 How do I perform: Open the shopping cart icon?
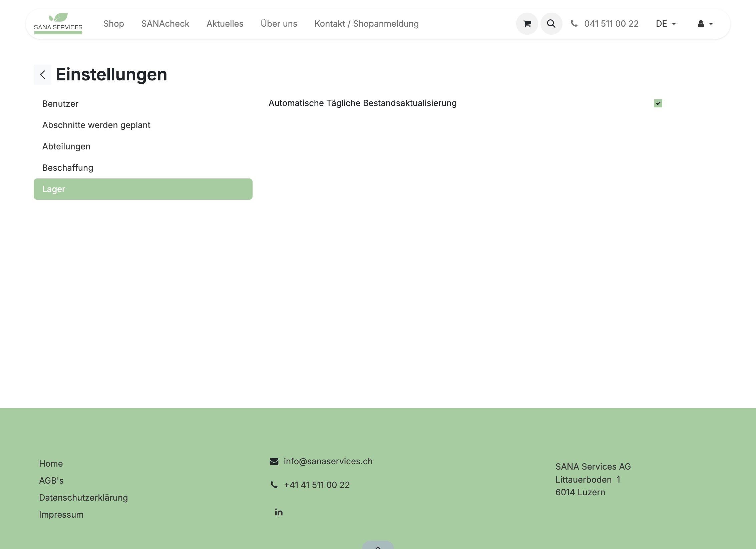tap(527, 24)
